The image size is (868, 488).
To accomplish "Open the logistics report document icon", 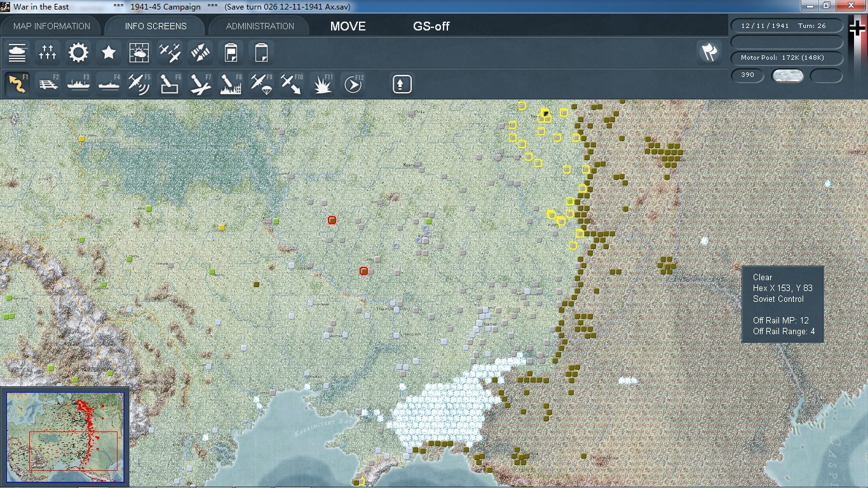I will (231, 52).
